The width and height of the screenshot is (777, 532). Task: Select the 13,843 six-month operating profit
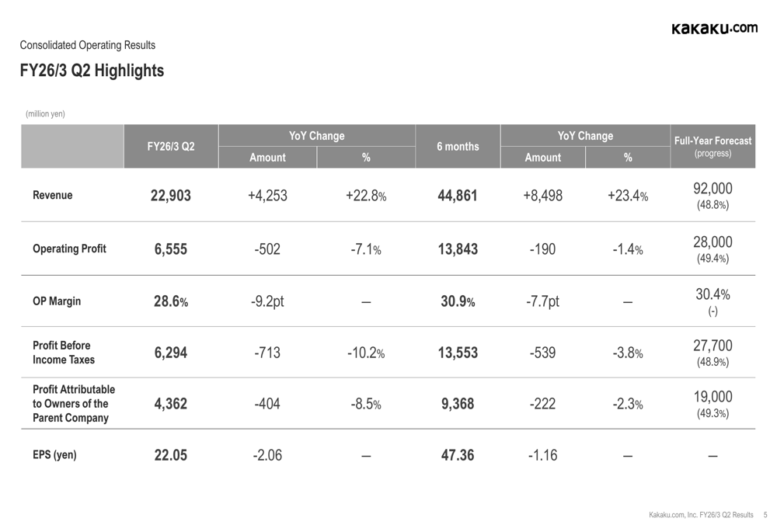(458, 249)
